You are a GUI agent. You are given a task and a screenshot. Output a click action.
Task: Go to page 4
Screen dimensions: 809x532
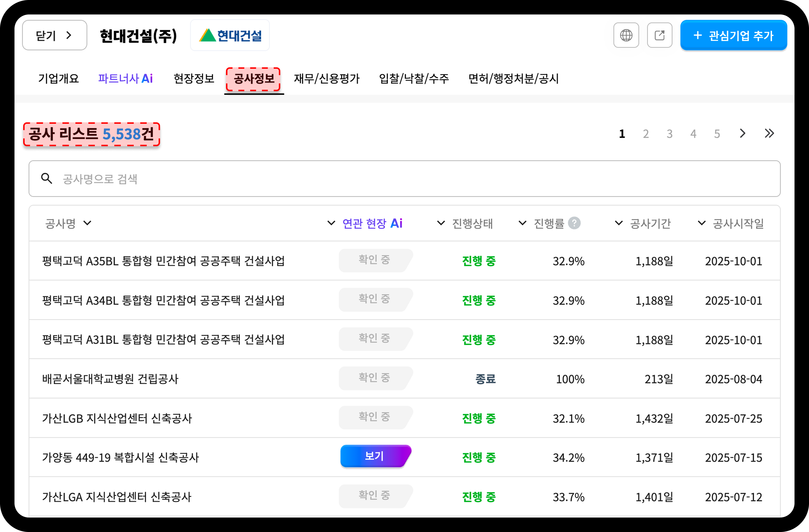tap(693, 134)
